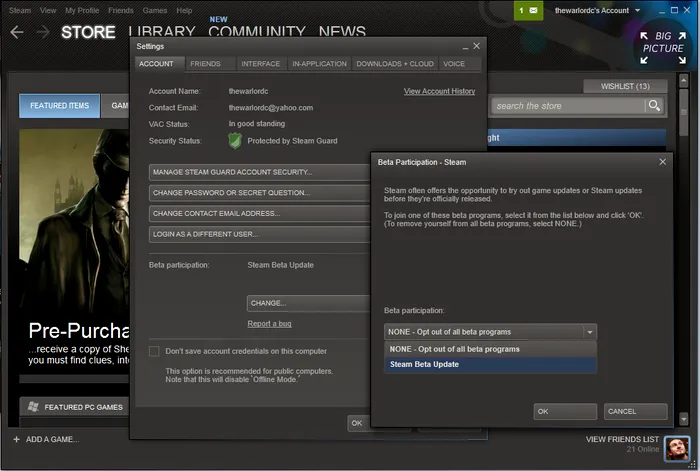
Task: Click the forward navigation arrow
Action: [43, 32]
